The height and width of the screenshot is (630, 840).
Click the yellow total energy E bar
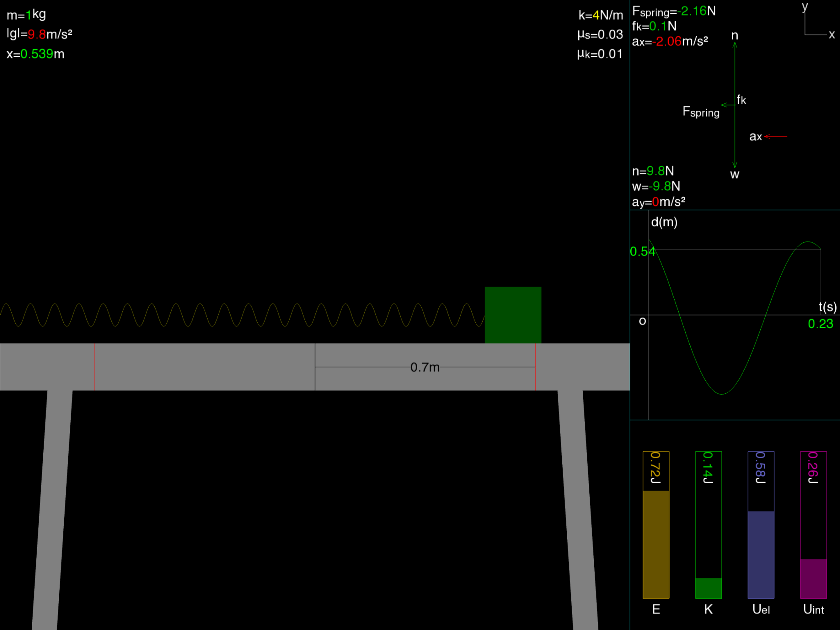[x=656, y=544]
